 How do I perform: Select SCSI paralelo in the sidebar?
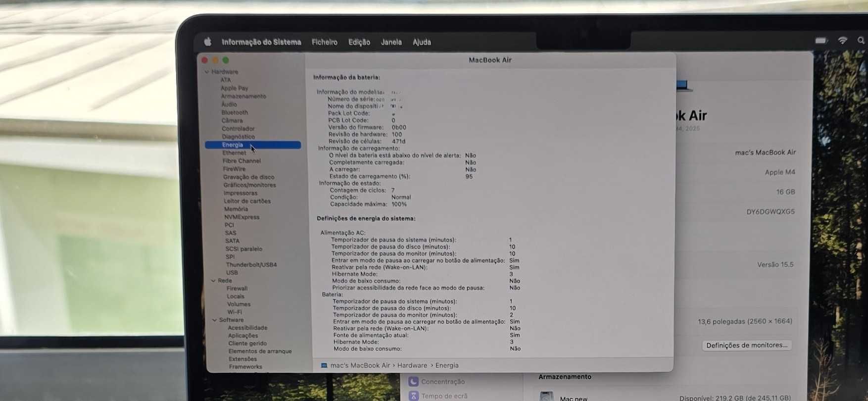[244, 249]
